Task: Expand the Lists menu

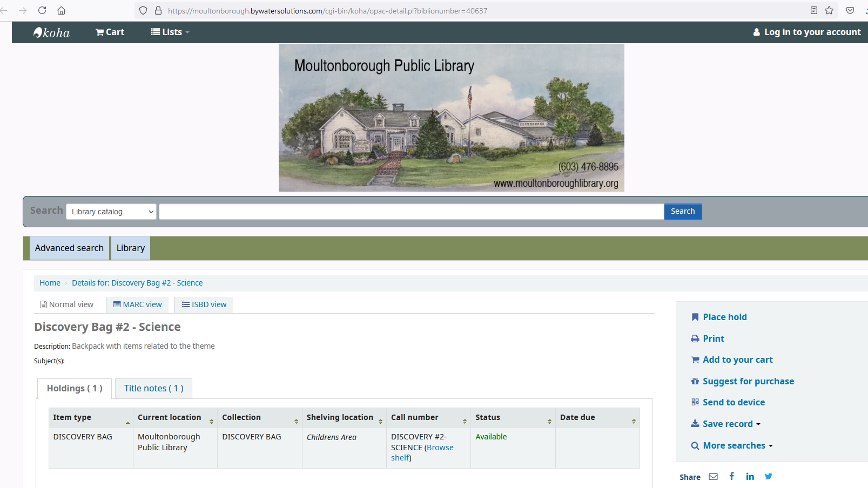Action: [170, 32]
